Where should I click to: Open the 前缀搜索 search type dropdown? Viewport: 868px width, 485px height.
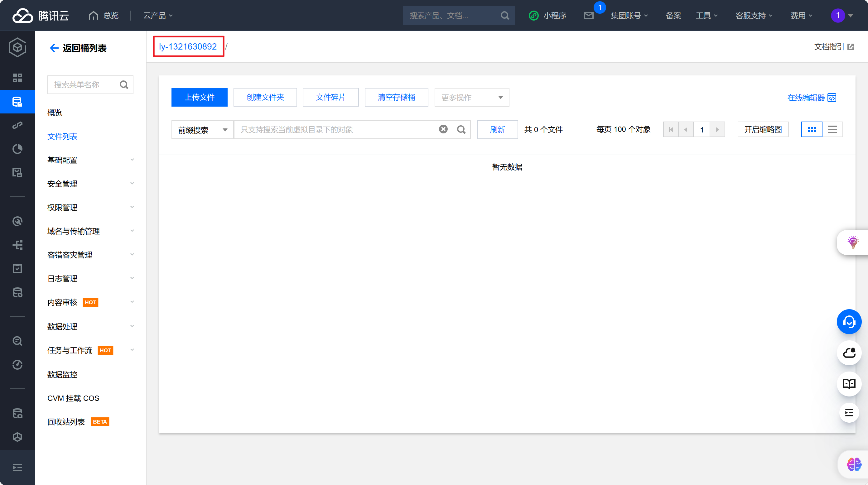202,130
